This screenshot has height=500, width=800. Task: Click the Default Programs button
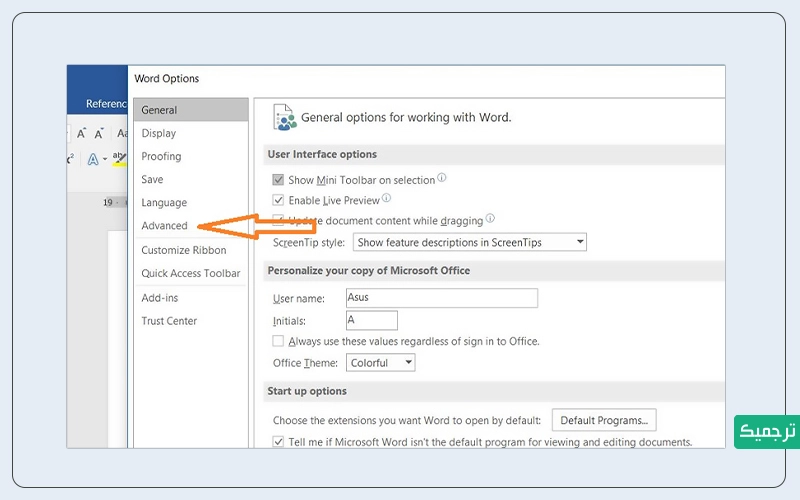pos(604,420)
